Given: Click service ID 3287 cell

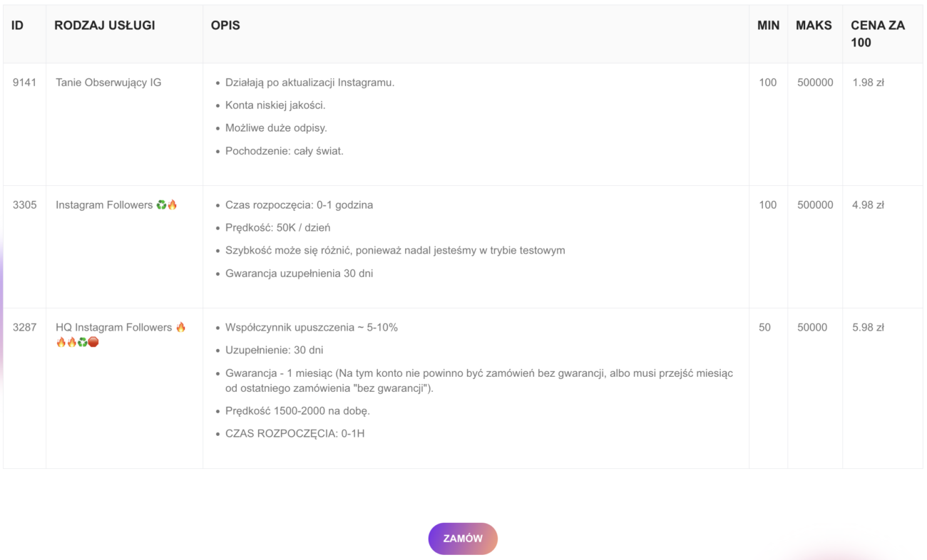Looking at the screenshot, I should click(x=24, y=328).
